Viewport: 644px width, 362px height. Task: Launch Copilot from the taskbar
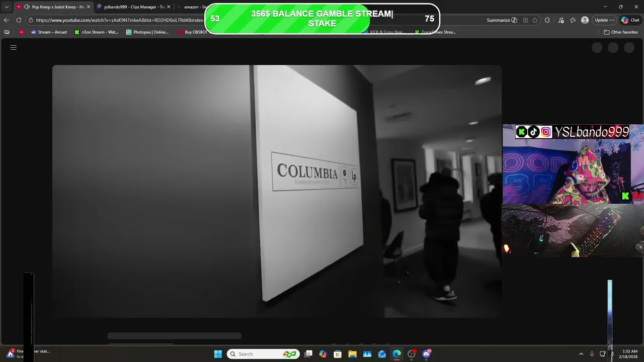[323, 354]
